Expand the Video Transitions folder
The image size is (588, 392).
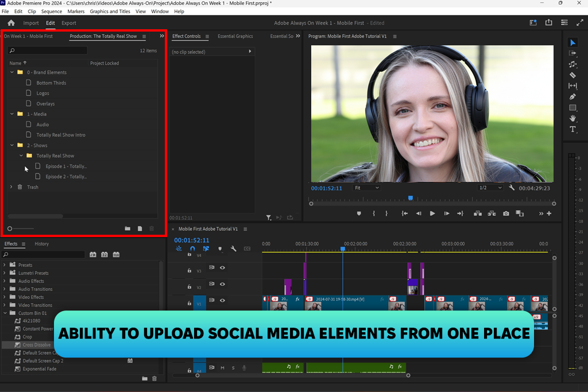tap(5, 305)
